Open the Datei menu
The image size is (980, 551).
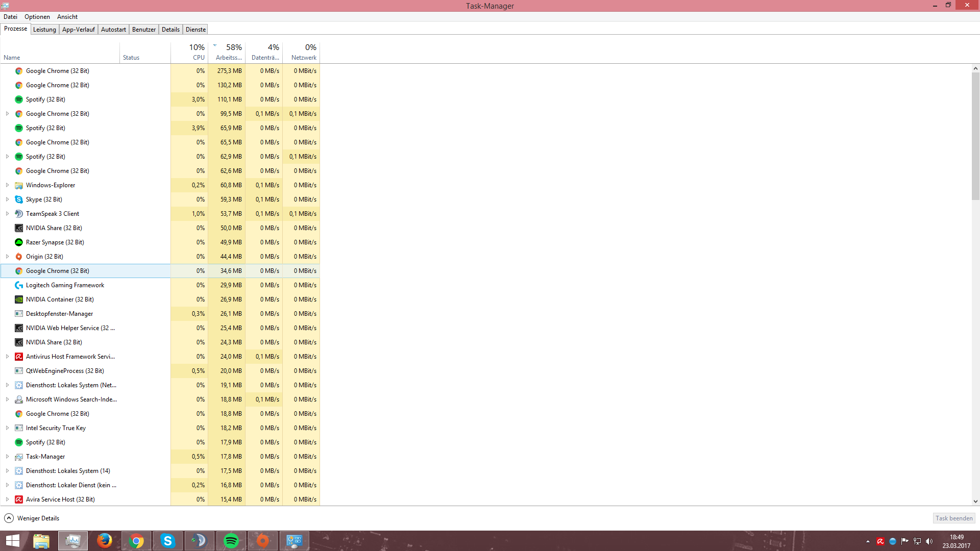[x=10, y=17]
